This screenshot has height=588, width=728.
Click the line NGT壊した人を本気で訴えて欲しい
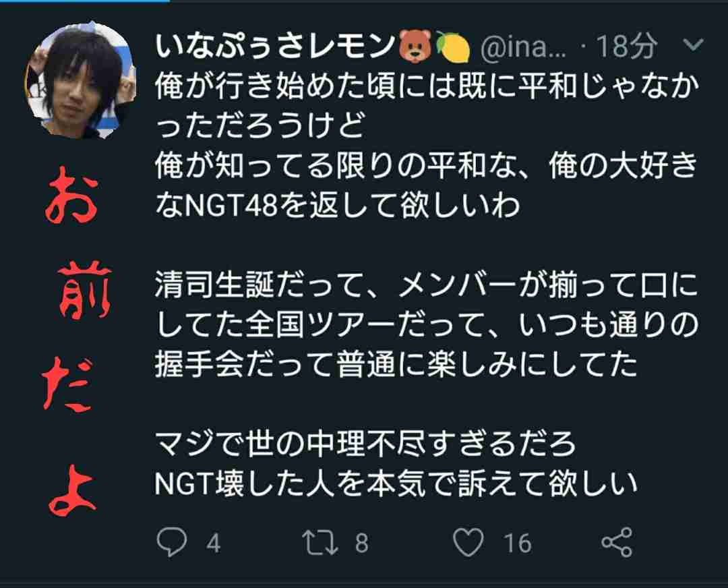[396, 483]
